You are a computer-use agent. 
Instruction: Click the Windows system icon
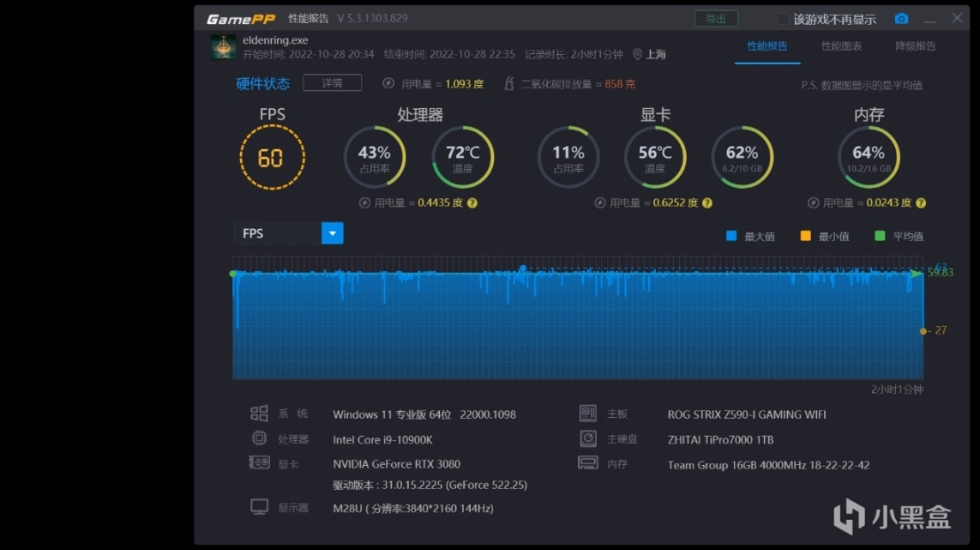259,413
